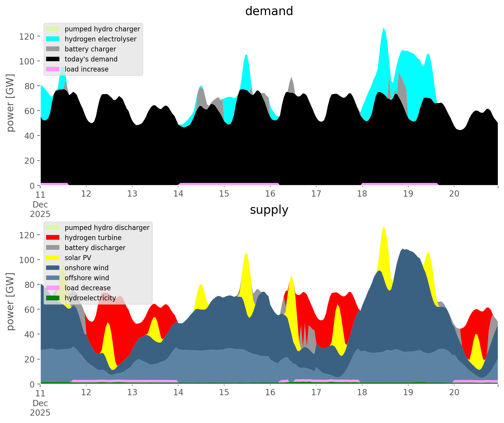Viewport: 504px width, 423px height.
Task: Select the date 15 tick on supply x-axis
Action: pyautogui.click(x=224, y=393)
